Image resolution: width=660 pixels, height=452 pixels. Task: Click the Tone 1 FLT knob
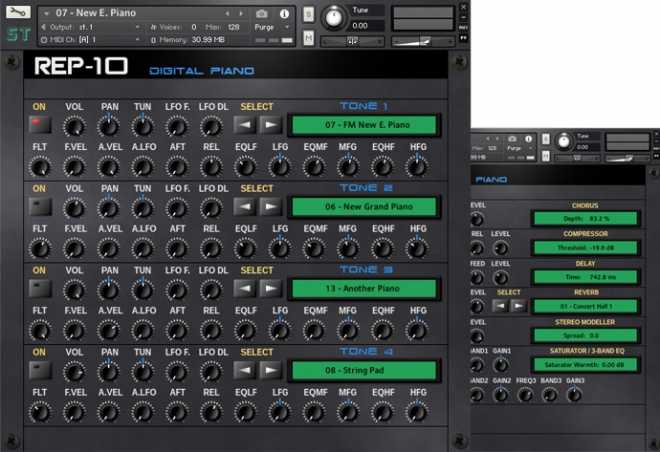(40, 167)
